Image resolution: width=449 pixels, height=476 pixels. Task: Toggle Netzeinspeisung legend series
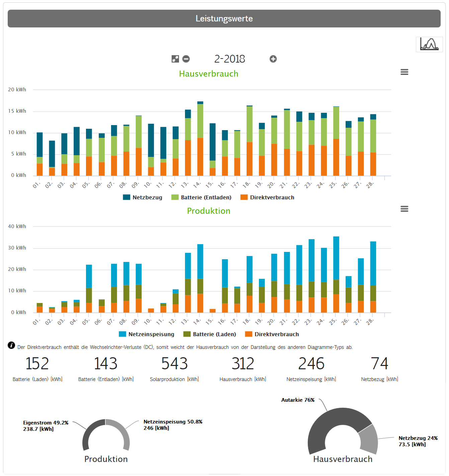click(x=147, y=334)
